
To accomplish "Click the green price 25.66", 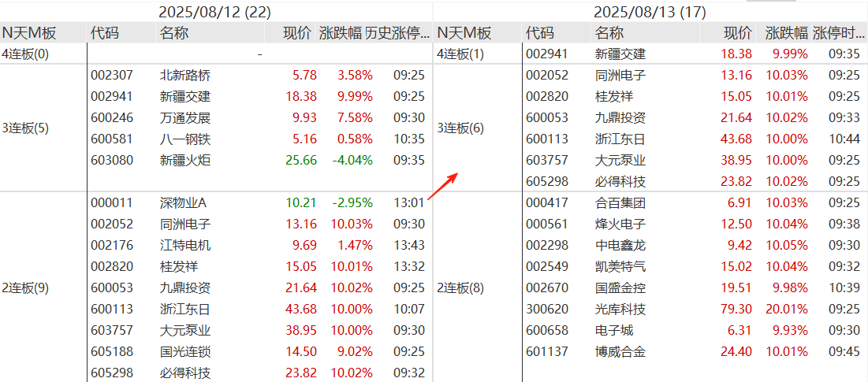I will (x=302, y=161).
